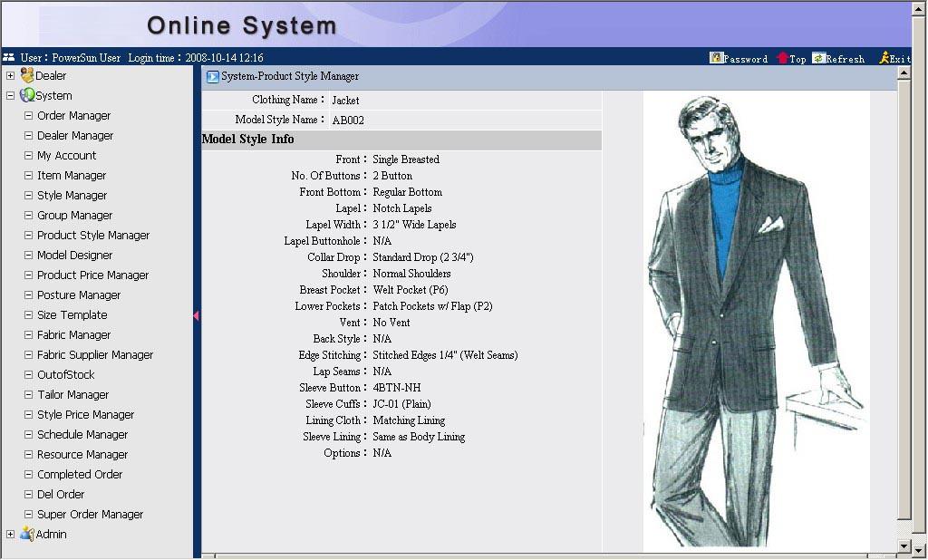The width and height of the screenshot is (928, 560).
Task: Click the No Vent value
Action: 391,323
